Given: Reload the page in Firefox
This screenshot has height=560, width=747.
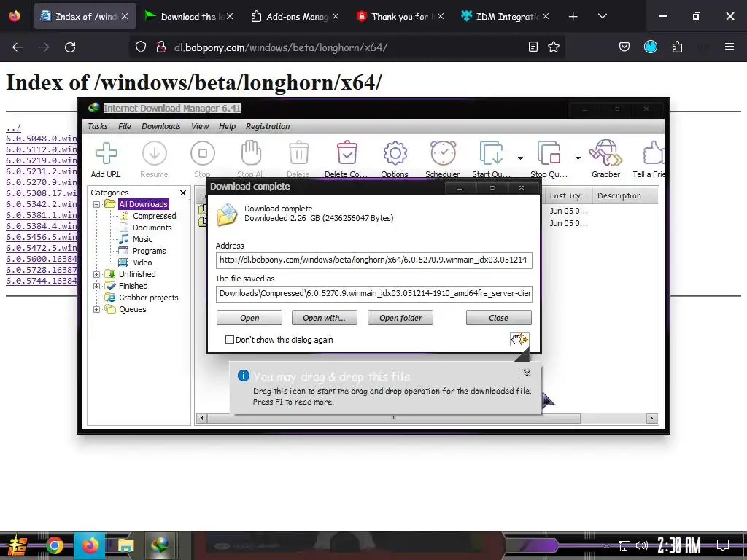Looking at the screenshot, I should [x=70, y=47].
